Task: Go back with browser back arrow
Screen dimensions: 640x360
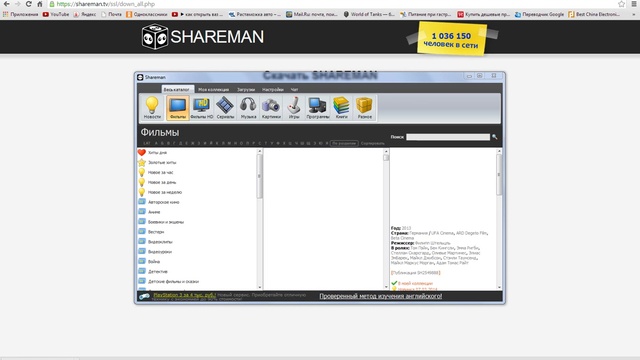Action: pyautogui.click(x=7, y=4)
